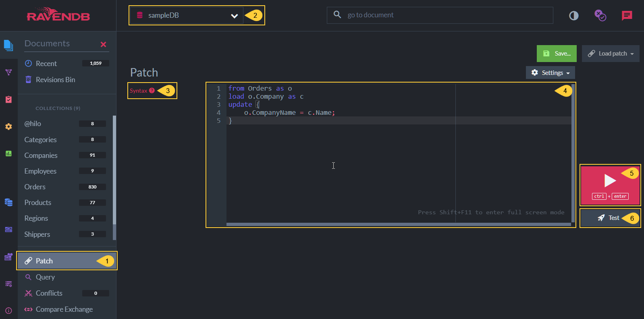Click the editor vertical scrollbar
The width and height of the screenshot is (644, 319).
(x=573, y=153)
